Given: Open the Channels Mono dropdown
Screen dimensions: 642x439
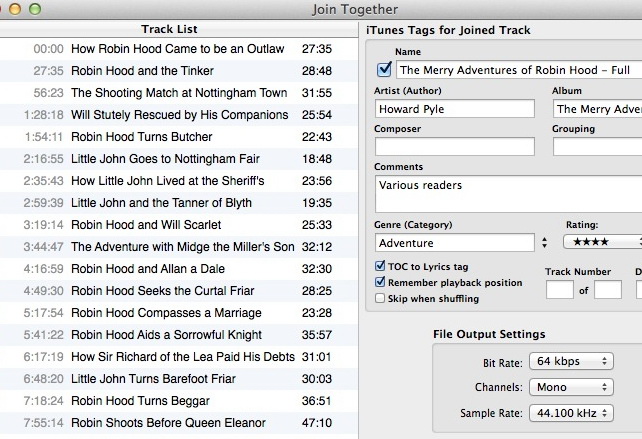Looking at the screenshot, I should point(572,386).
